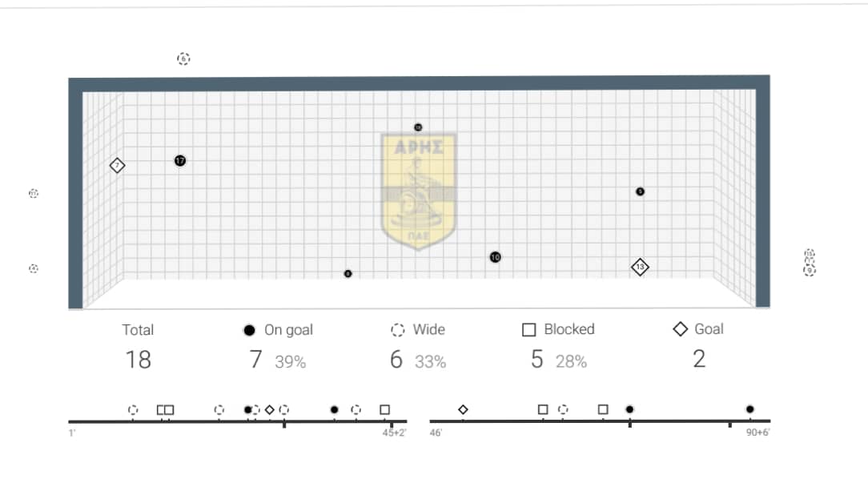
Task: Click the only wide marker in second-half timeline
Action: 564,409
